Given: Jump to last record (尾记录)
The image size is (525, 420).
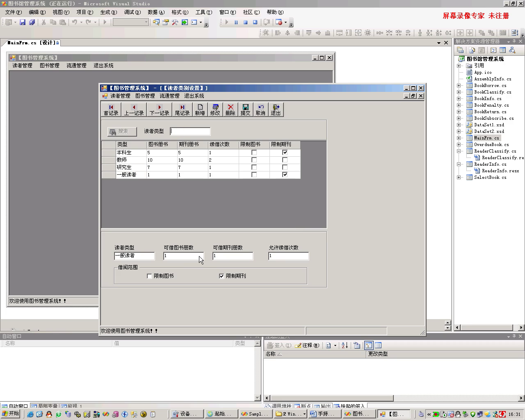Looking at the screenshot, I should pos(183,110).
